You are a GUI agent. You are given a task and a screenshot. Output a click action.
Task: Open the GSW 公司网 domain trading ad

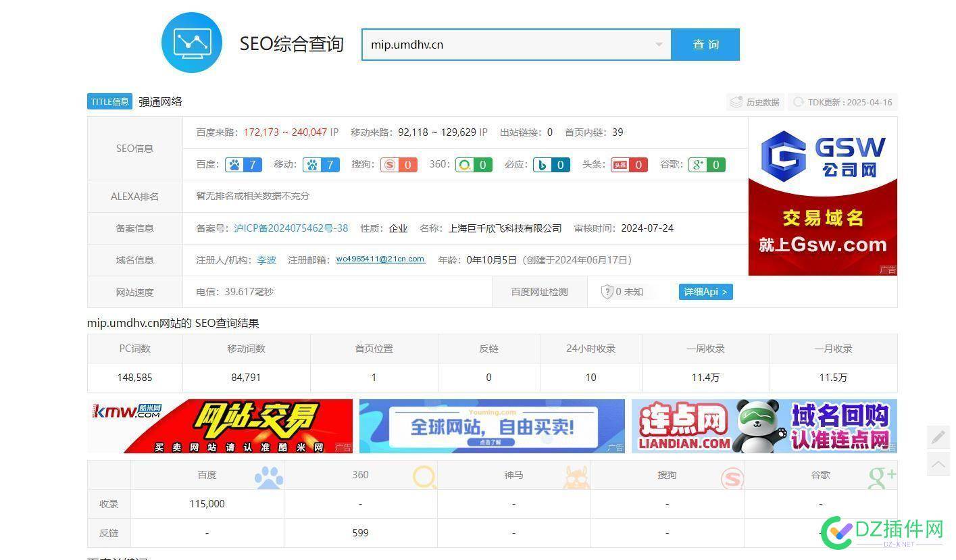point(823,196)
